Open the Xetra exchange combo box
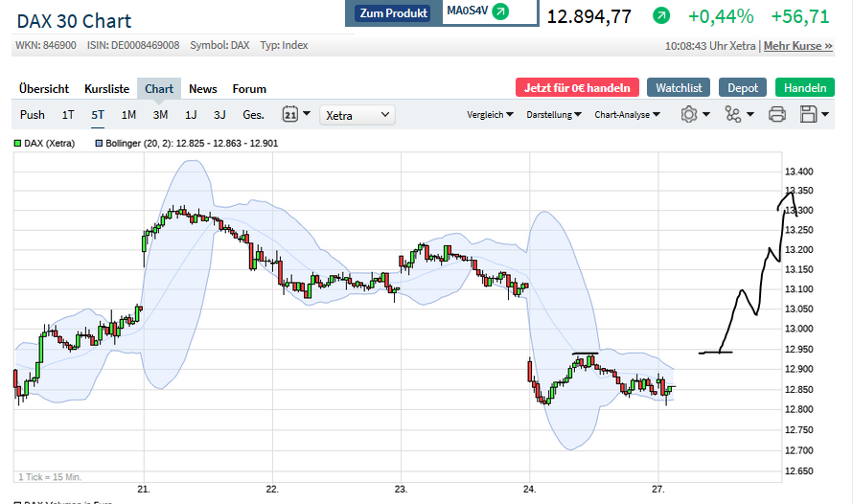 point(357,115)
